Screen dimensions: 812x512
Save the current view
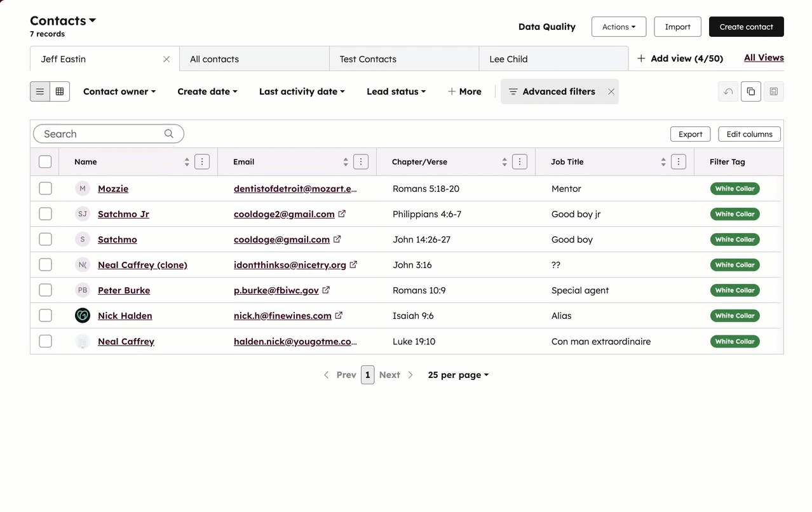[773, 91]
